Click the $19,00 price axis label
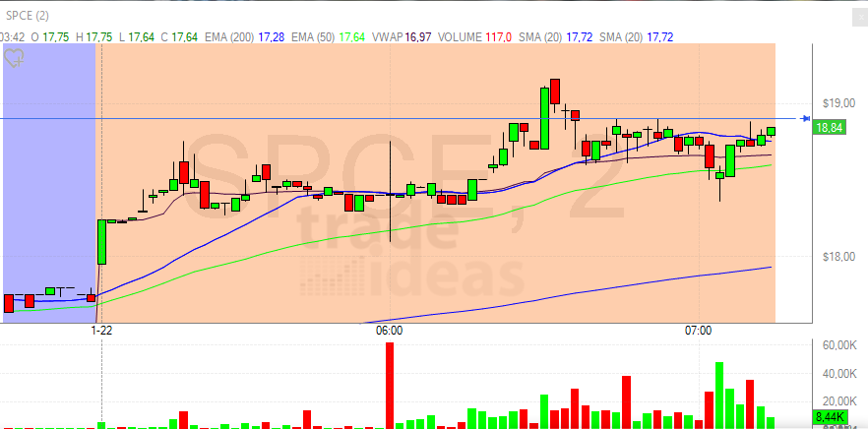The height and width of the screenshot is (429, 868). click(x=838, y=103)
